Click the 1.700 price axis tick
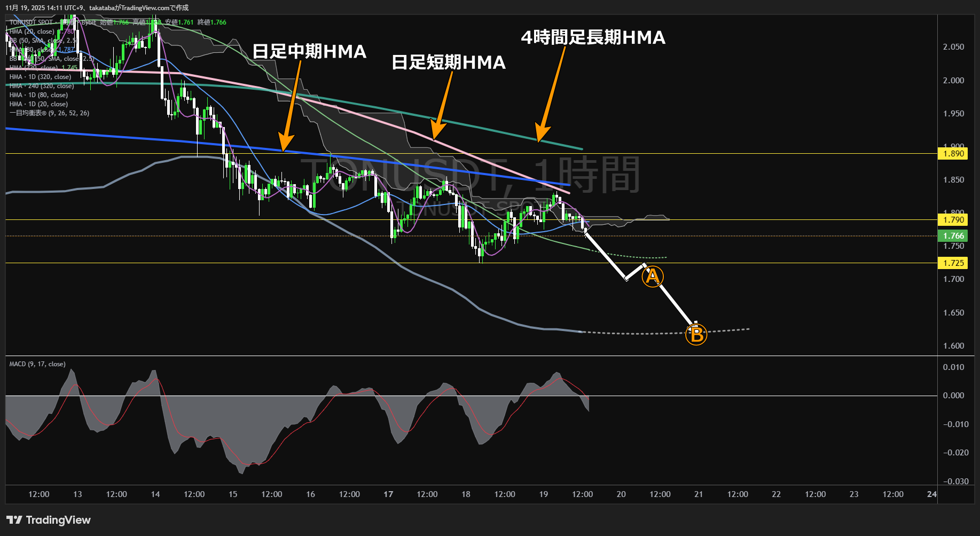This screenshot has width=980, height=536. 954,279
